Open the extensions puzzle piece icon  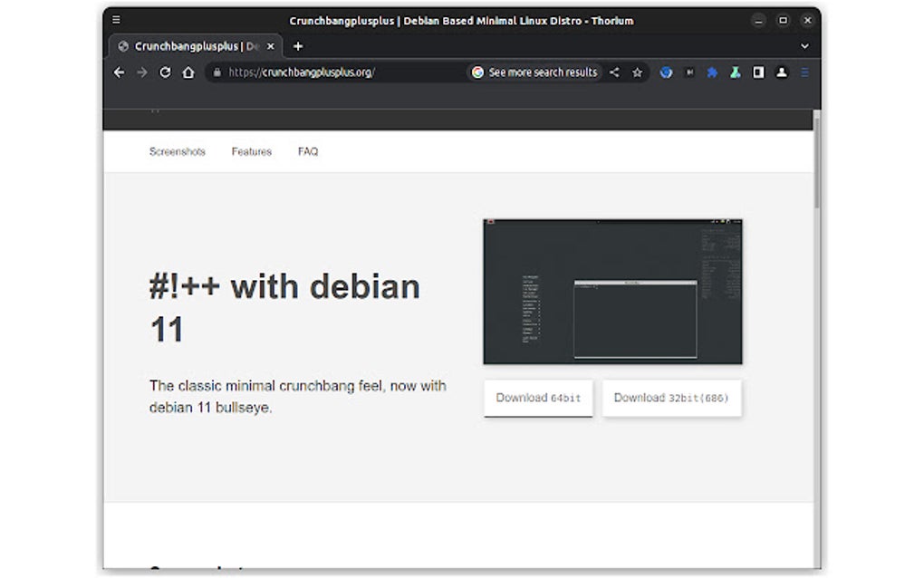pyautogui.click(x=710, y=72)
